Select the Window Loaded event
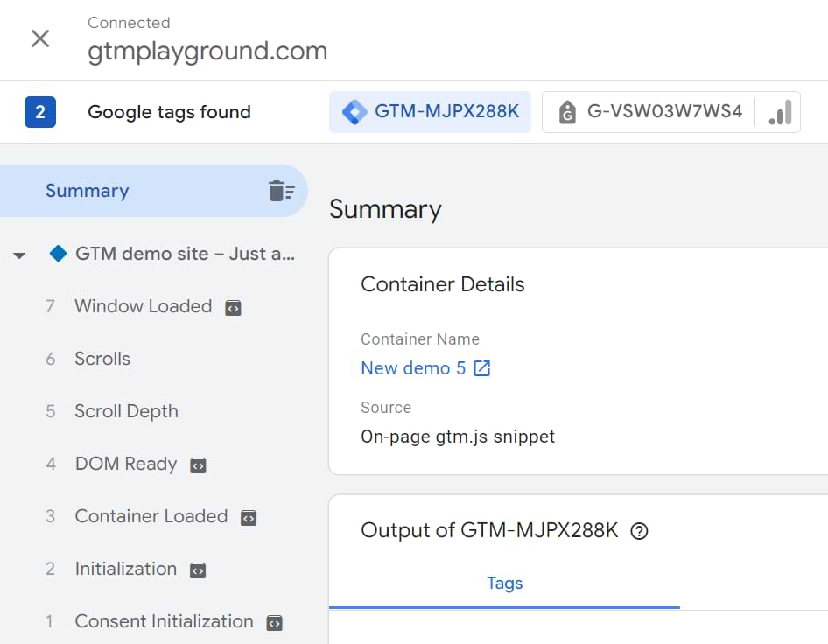Viewport: 828px width, 644px height. 143,306
